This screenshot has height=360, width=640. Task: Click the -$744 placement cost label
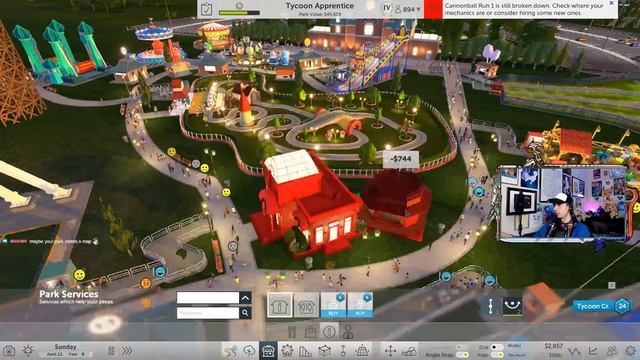click(400, 159)
